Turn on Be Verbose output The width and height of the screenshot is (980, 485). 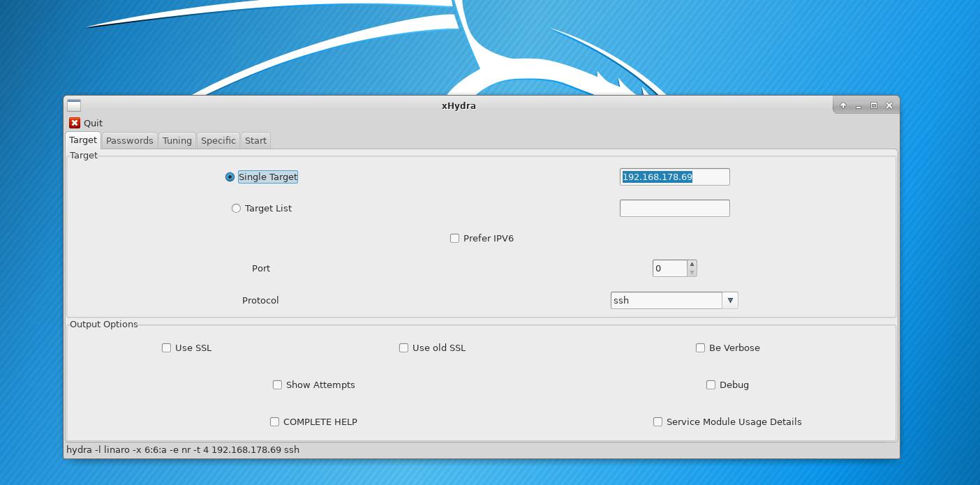700,348
